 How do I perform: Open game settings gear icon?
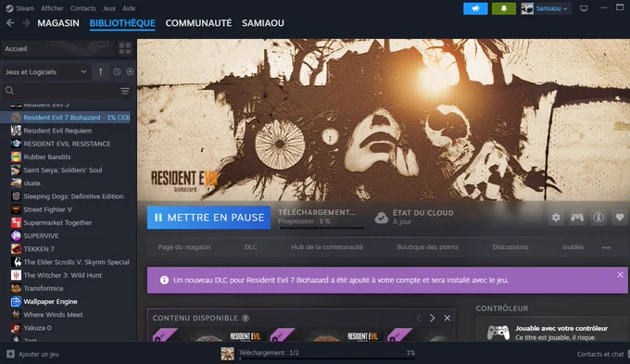[x=556, y=218]
